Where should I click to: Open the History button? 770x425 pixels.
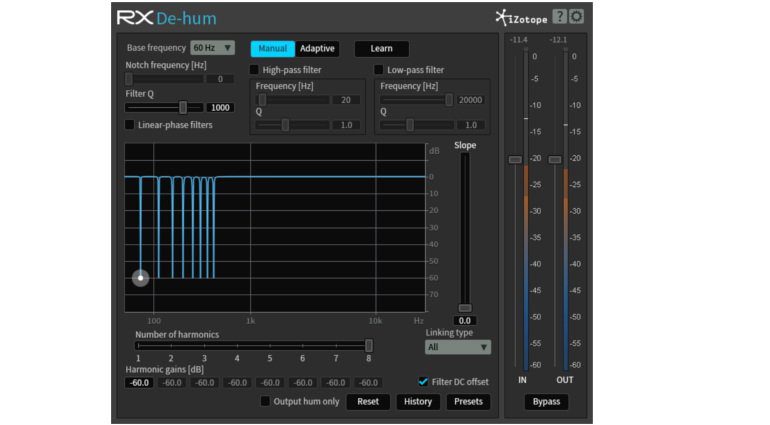[x=418, y=401]
